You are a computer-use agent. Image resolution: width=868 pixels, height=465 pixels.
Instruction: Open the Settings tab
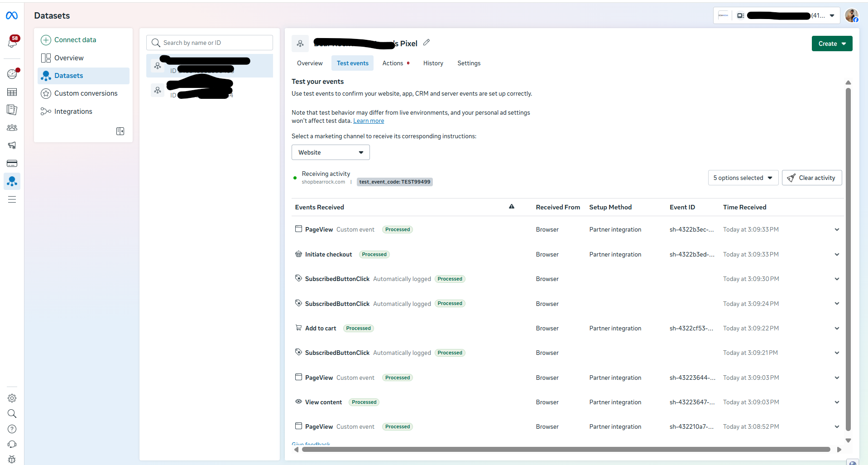click(x=469, y=63)
